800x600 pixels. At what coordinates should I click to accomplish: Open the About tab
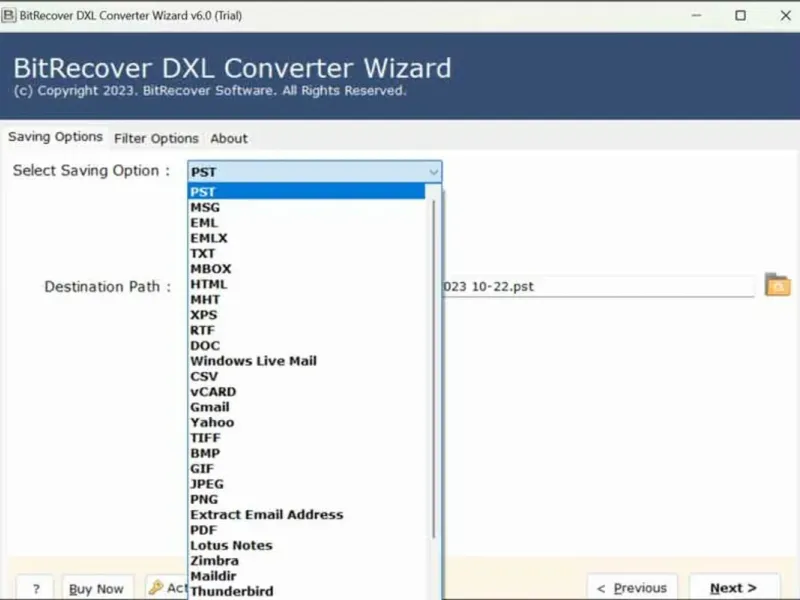[x=229, y=138]
